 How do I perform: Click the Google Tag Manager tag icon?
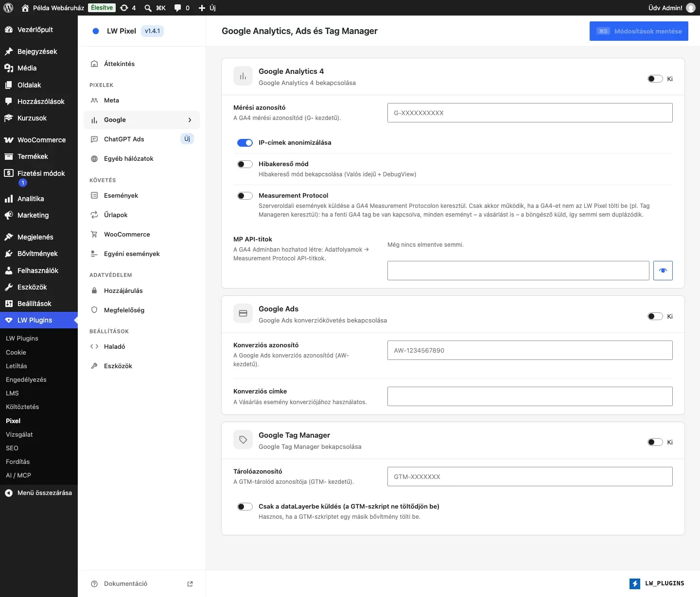click(x=243, y=440)
